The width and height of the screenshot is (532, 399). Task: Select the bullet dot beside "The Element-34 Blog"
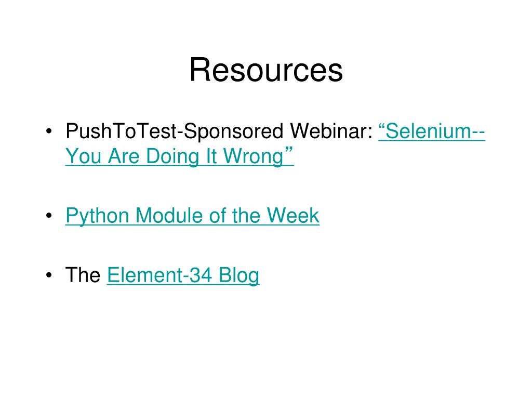[x=49, y=274]
